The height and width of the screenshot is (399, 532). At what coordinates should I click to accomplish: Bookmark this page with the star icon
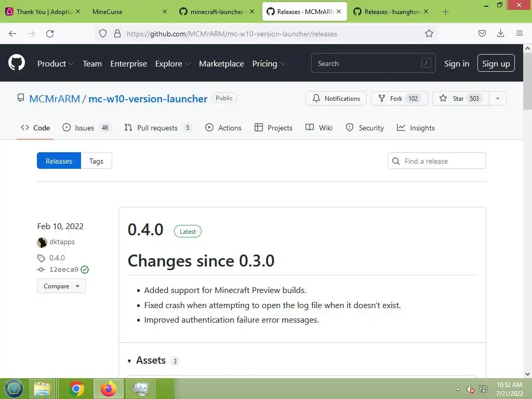(x=429, y=33)
